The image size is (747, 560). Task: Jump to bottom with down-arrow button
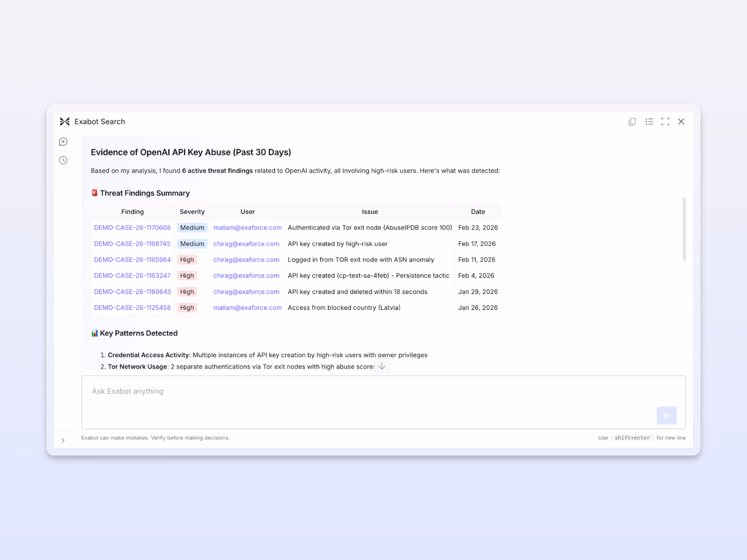(x=382, y=366)
